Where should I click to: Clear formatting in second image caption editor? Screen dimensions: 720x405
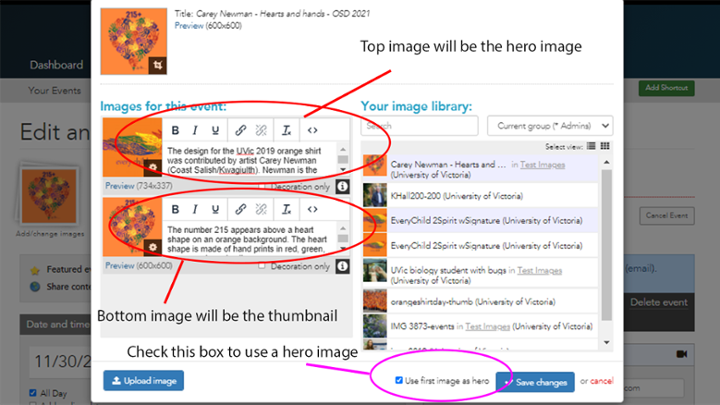286,209
